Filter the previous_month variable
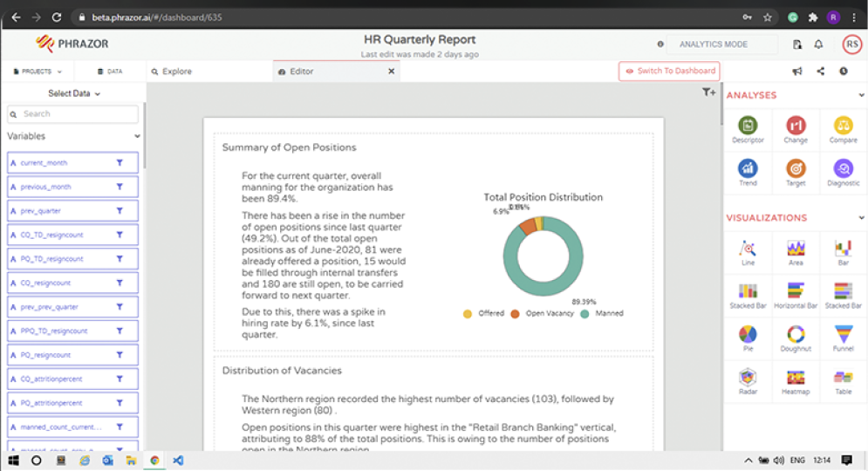Image resolution: width=868 pixels, height=471 pixels. [x=120, y=187]
